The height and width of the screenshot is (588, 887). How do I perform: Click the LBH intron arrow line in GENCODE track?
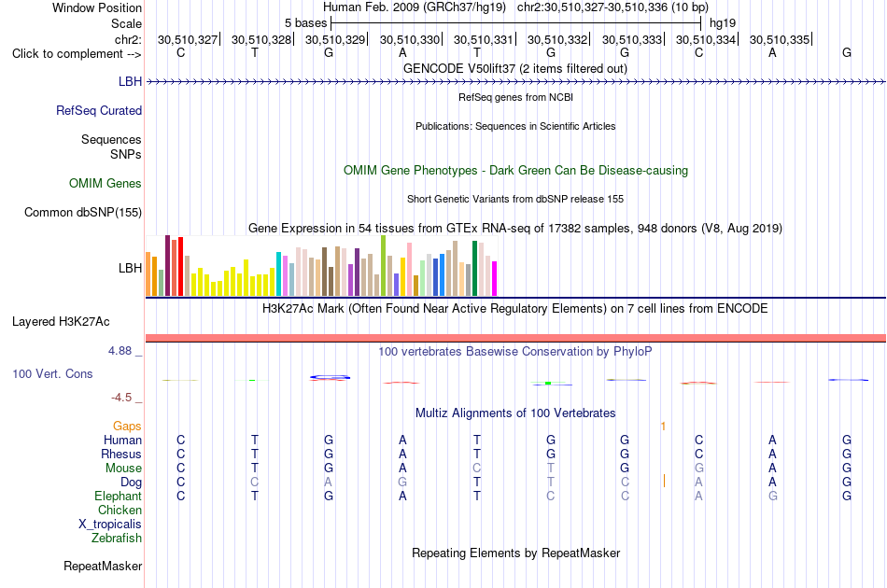(x=515, y=82)
